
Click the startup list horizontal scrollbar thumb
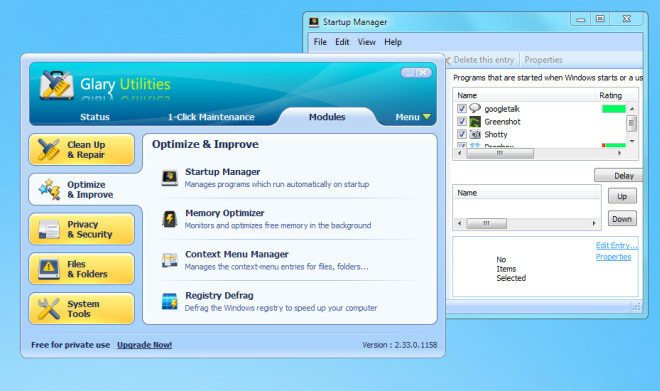(500, 153)
